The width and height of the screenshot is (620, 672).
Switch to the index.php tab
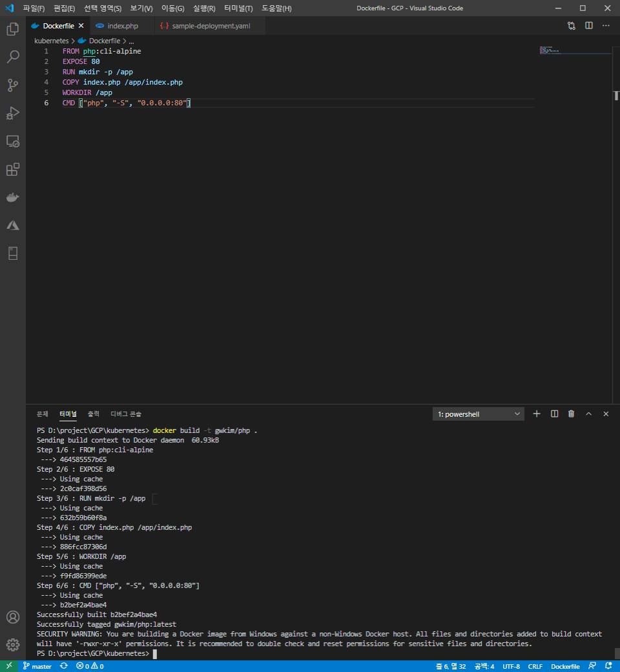tap(123, 26)
